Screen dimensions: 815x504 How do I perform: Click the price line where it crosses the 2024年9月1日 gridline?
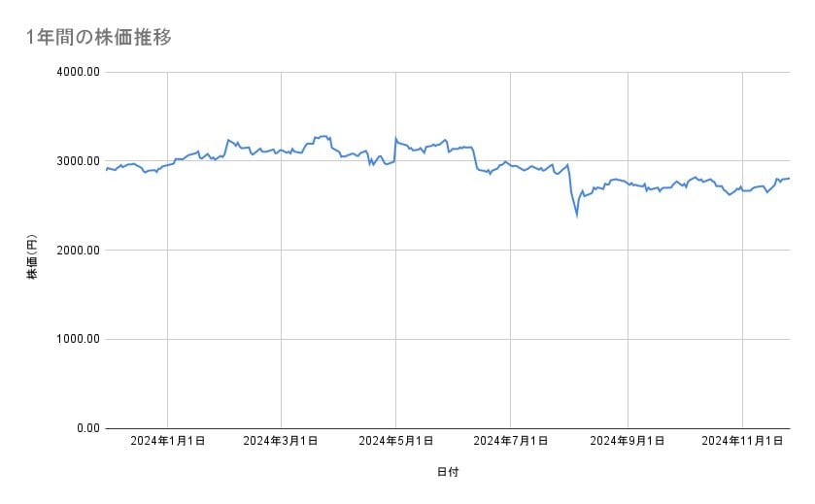click(x=628, y=184)
